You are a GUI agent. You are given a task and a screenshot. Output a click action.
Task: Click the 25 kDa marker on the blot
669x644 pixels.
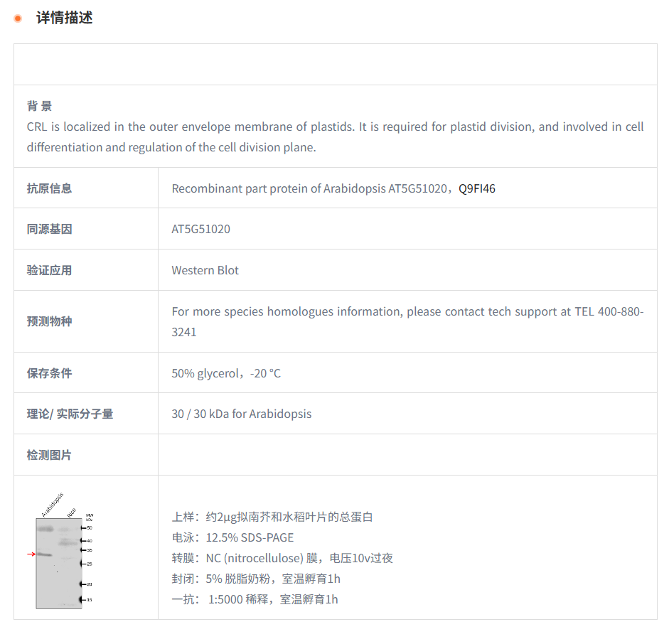(x=89, y=564)
